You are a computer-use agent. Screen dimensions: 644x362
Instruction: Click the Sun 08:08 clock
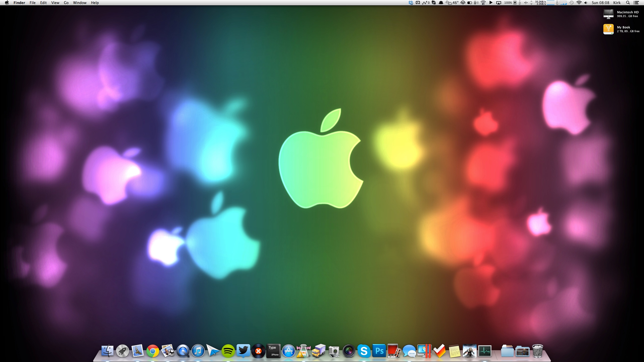(x=600, y=3)
